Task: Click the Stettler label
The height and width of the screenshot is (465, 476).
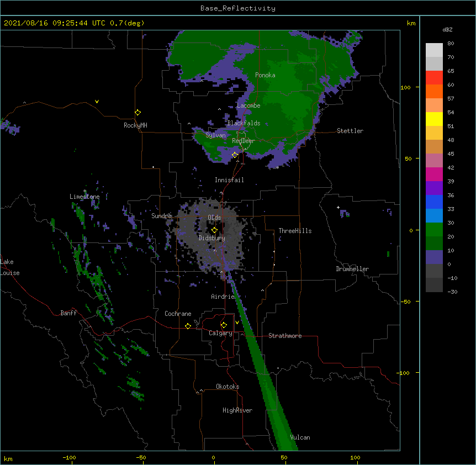Action: (x=350, y=131)
